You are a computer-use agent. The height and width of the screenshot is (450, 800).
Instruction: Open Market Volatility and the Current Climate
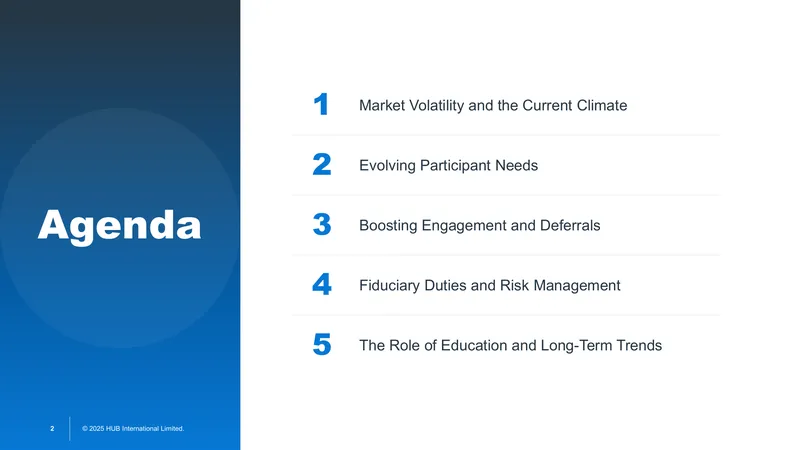493,105
